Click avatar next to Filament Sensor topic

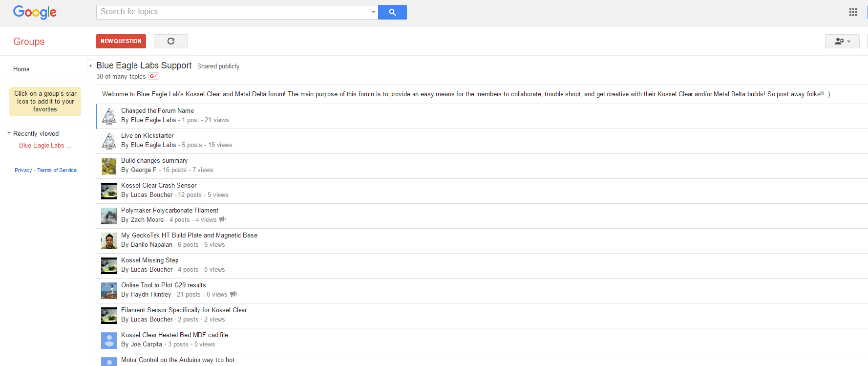tap(109, 316)
